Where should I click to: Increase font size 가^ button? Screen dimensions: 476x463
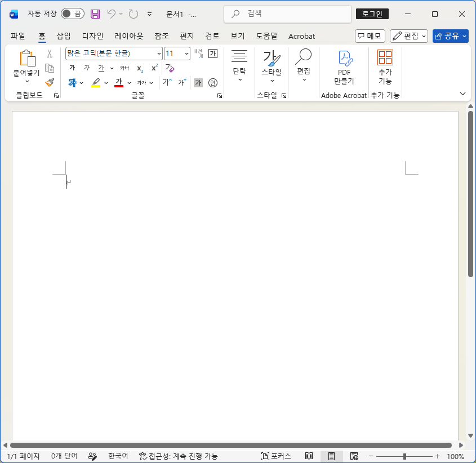coord(167,82)
